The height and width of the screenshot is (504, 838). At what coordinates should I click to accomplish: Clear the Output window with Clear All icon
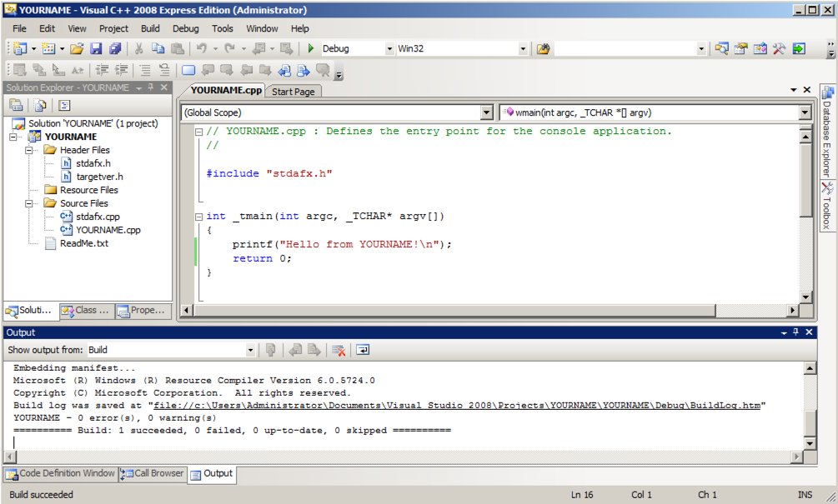click(339, 350)
